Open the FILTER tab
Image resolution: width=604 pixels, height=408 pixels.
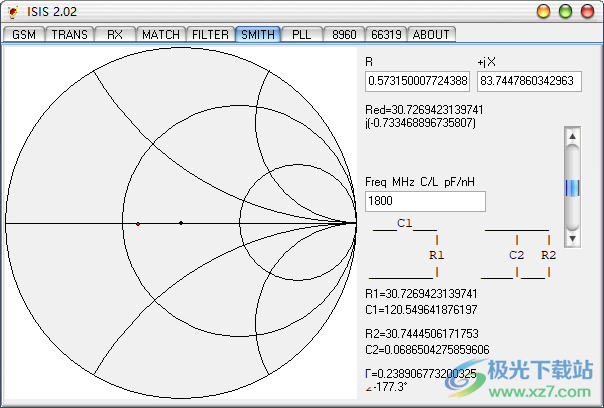[210, 34]
